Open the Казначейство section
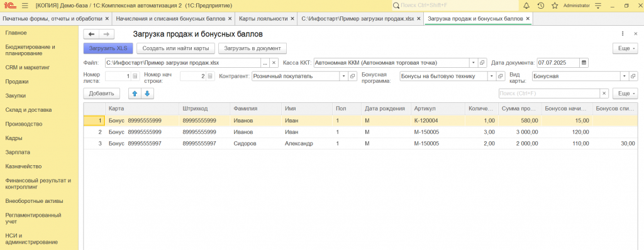This screenshot has width=644, height=250. point(23,166)
